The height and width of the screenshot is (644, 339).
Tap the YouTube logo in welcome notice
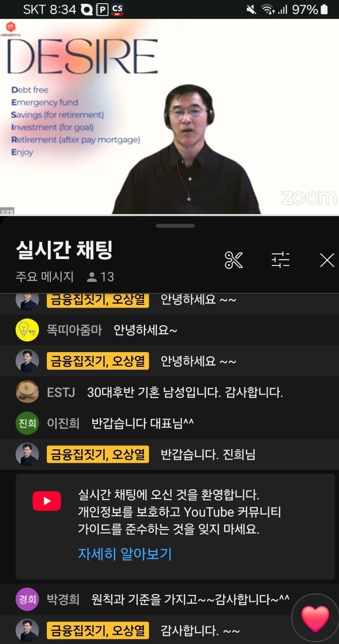(x=46, y=501)
